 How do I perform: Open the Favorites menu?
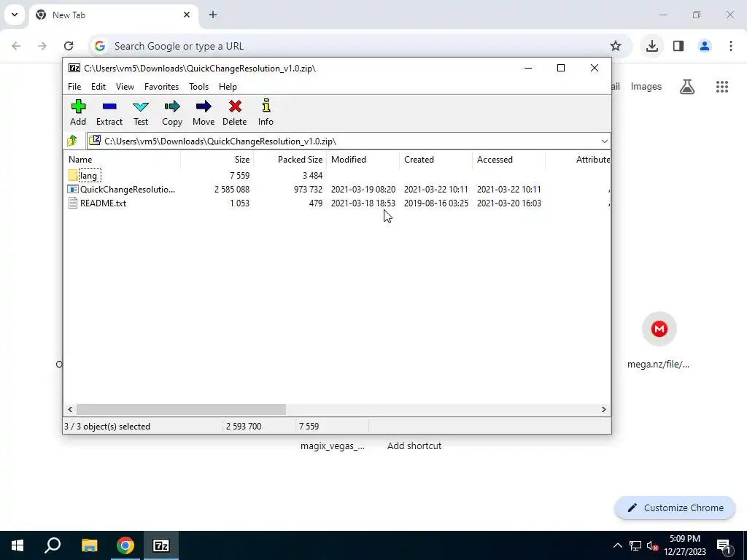(161, 87)
